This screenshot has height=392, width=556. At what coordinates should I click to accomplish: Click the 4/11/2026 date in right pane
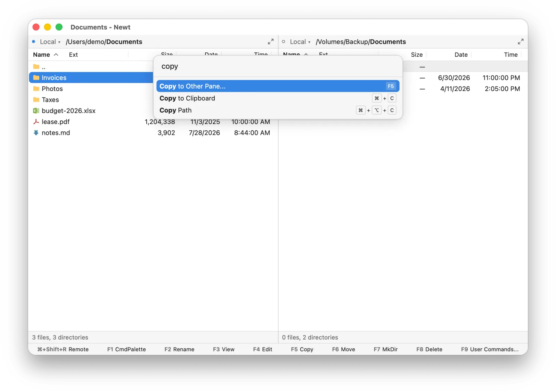point(455,89)
